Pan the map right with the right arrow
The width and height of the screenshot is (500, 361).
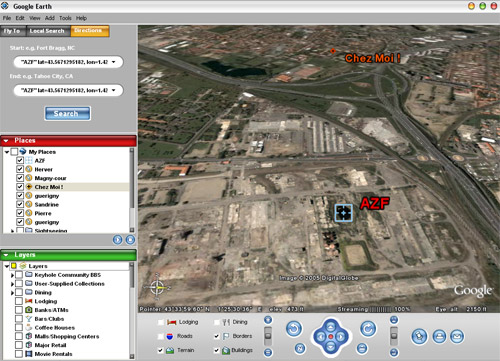[x=341, y=337]
